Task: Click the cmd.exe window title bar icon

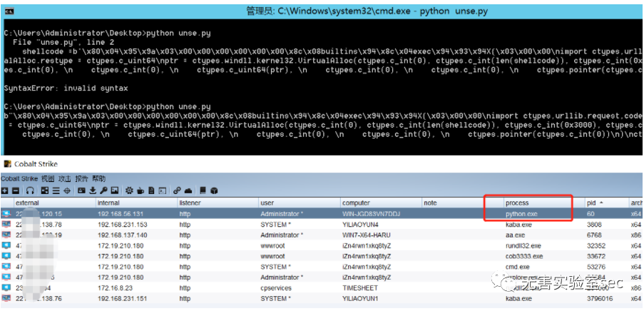Action: point(8,11)
